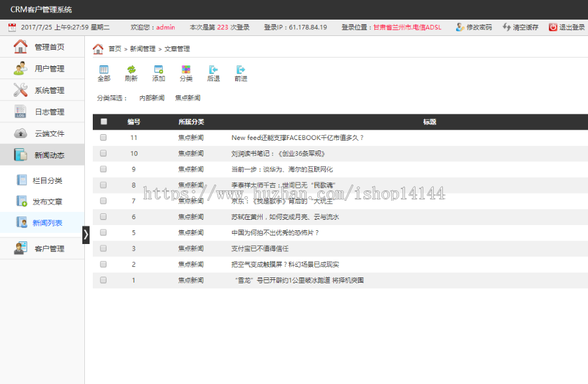Viewport: 588px width, 384px height.
Task: Collapse the 新闻动态 menu section
Action: (42, 155)
